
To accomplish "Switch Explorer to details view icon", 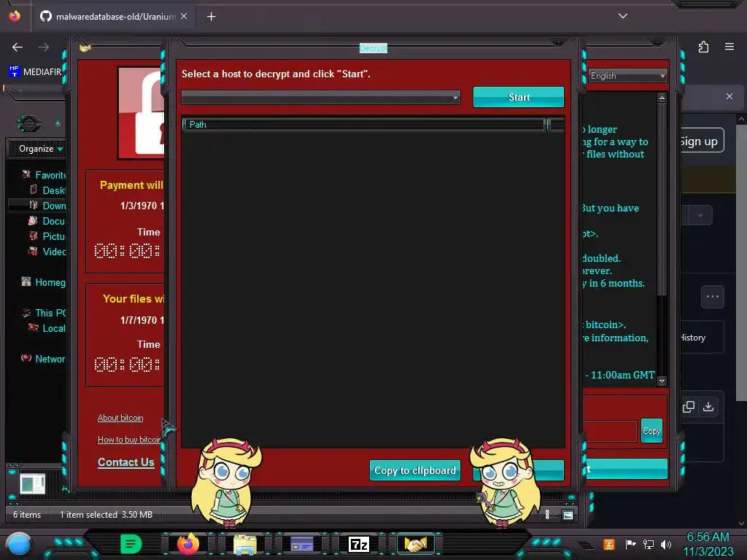I will click(x=547, y=515).
